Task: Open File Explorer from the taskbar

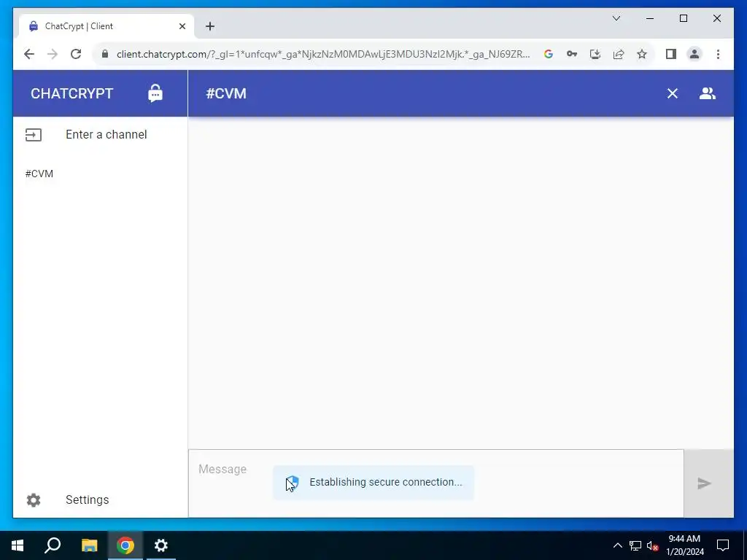Action: (89, 545)
